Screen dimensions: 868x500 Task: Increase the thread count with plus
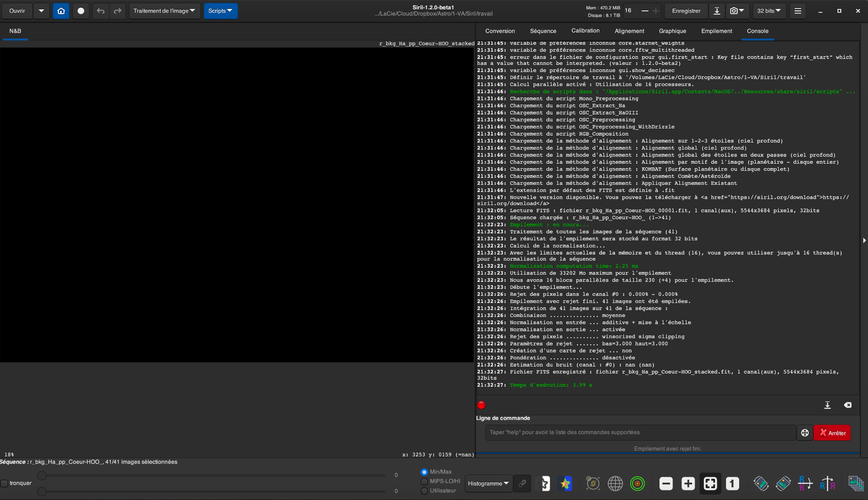point(656,11)
